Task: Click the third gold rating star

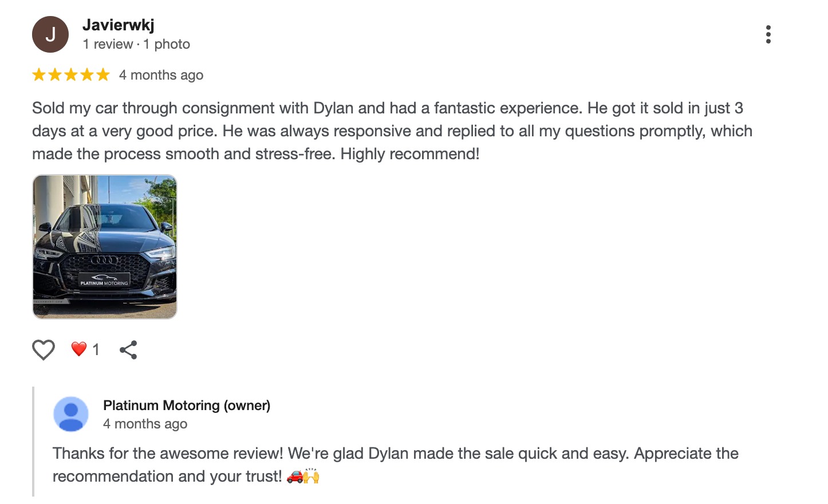Action: pos(71,75)
